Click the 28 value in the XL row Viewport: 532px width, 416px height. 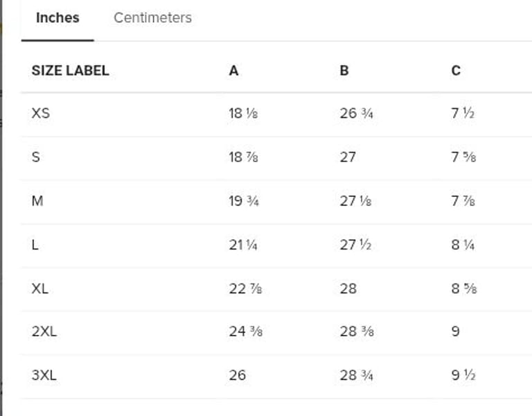point(348,288)
